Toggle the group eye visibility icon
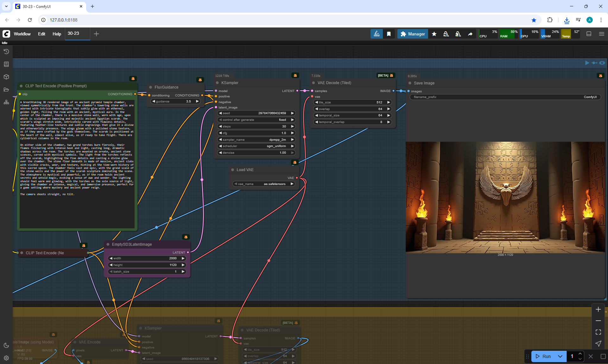Viewport: 608px width, 364px height. coord(602,63)
